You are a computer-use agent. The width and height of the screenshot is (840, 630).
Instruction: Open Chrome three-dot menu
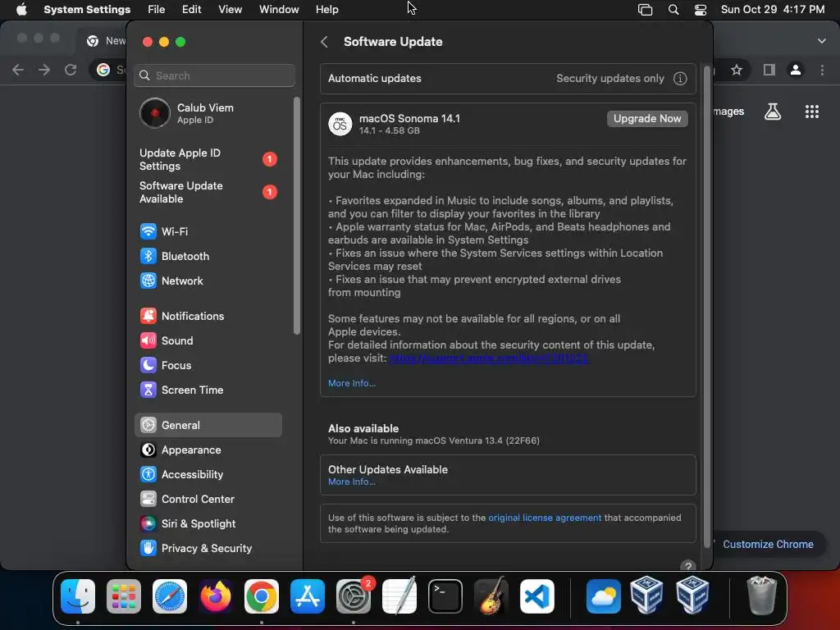point(822,70)
